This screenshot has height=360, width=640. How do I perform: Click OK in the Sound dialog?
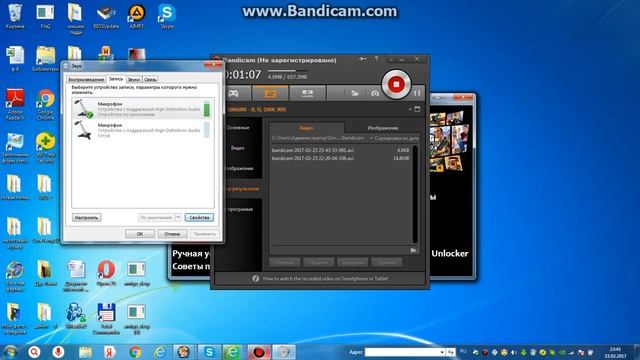coord(140,234)
